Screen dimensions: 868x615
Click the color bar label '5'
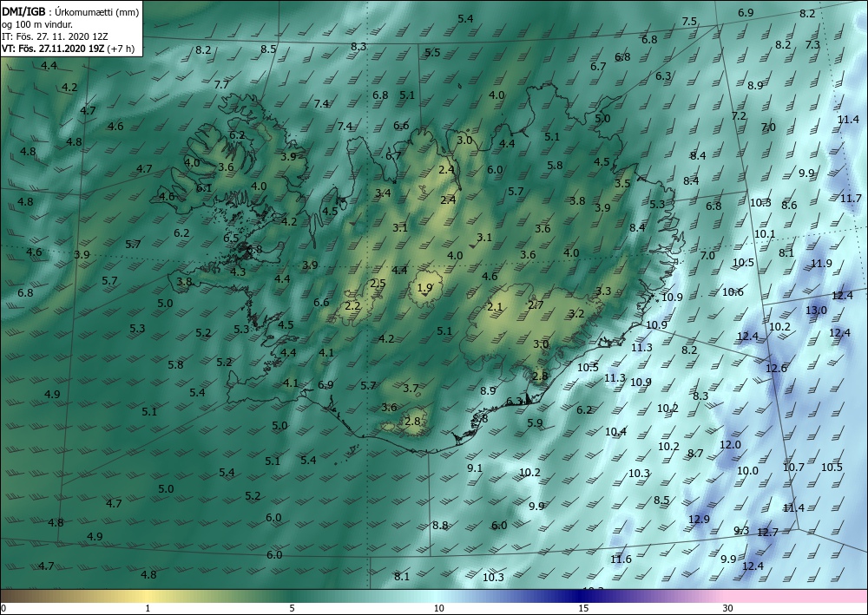[293, 608]
